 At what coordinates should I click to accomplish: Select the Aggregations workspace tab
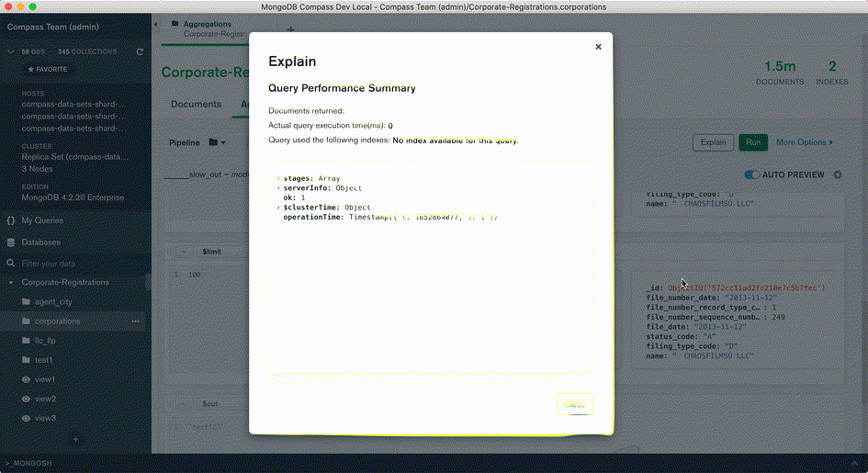[x=207, y=28]
